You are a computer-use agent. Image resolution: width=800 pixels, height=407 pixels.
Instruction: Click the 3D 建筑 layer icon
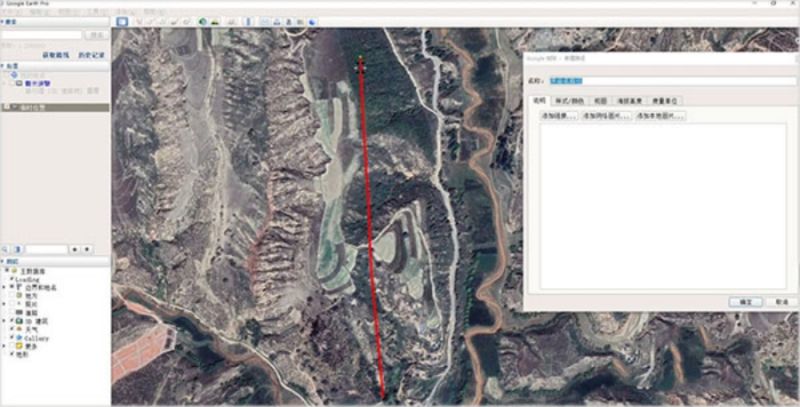coord(19,321)
